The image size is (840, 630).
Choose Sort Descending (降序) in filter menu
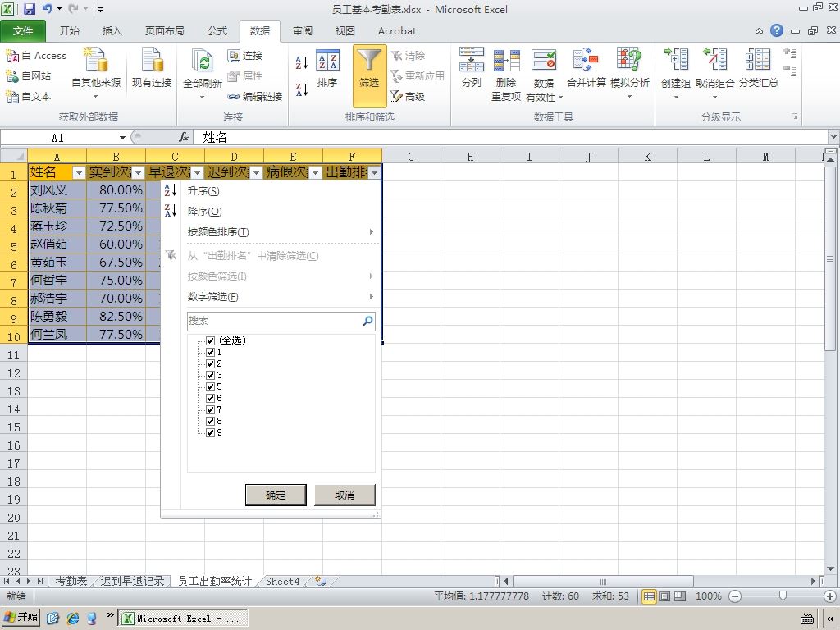point(204,211)
